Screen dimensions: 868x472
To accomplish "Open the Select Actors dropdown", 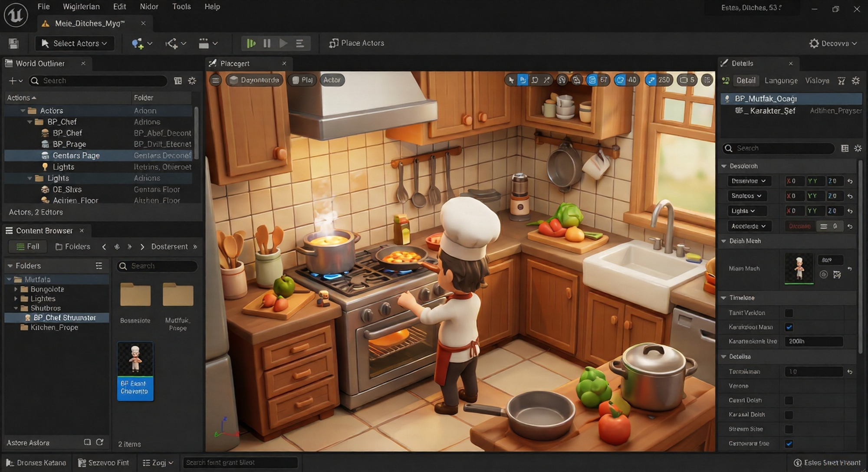I will point(75,43).
